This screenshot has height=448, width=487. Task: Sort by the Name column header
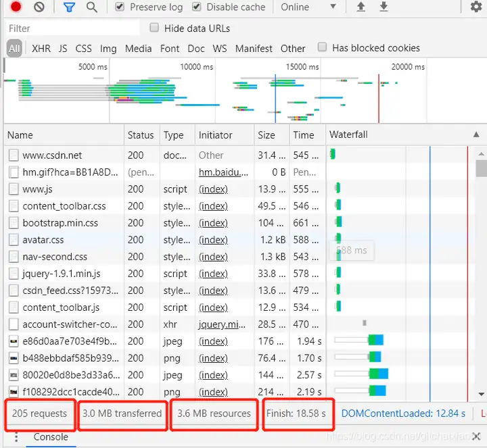tap(64, 135)
